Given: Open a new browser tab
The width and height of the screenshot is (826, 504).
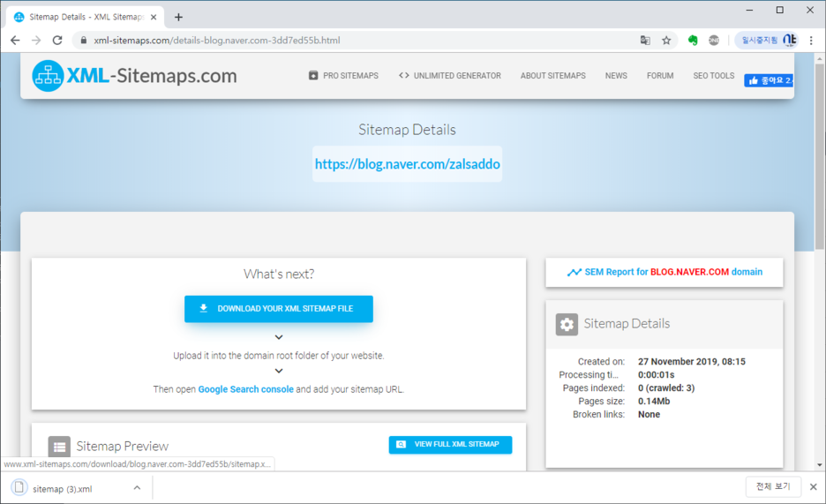Looking at the screenshot, I should (x=178, y=17).
